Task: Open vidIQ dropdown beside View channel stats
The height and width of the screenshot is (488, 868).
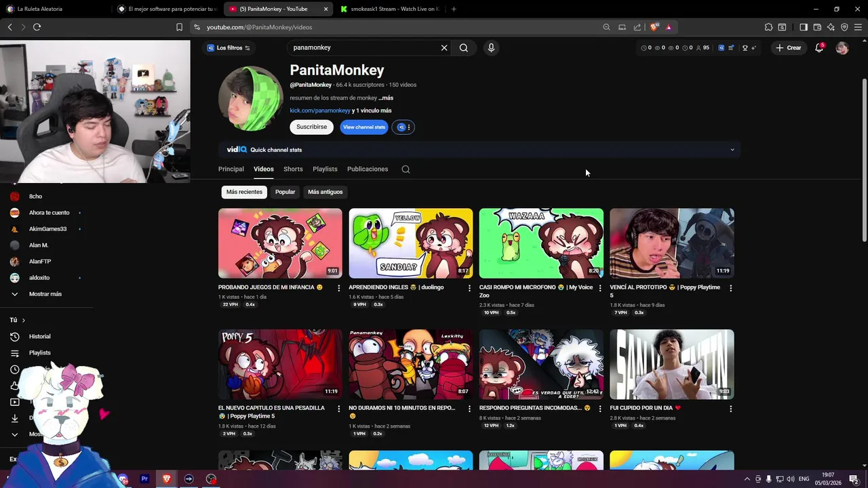Action: 403,127
